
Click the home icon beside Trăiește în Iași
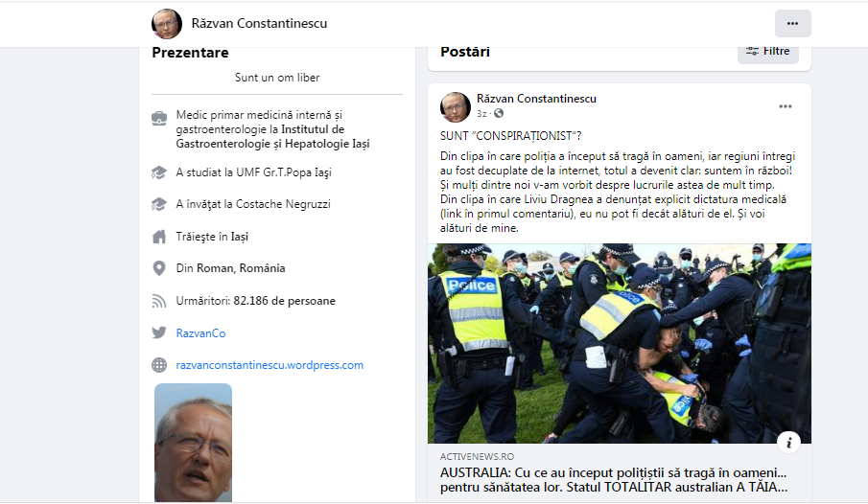point(159,237)
